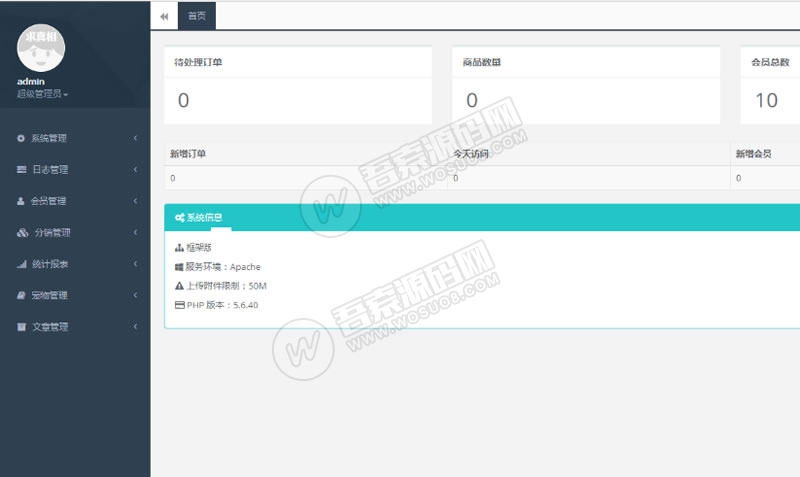Click the double-arrow tab scroll-left icon
The image size is (800, 477).
pos(164,16)
